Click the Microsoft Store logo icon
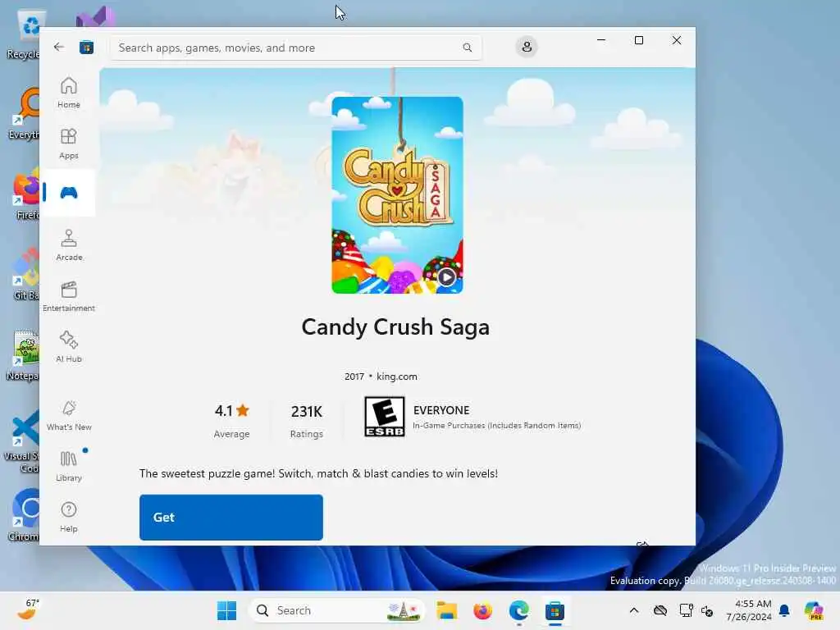Viewport: 840px width, 630px height. pyautogui.click(x=86, y=48)
